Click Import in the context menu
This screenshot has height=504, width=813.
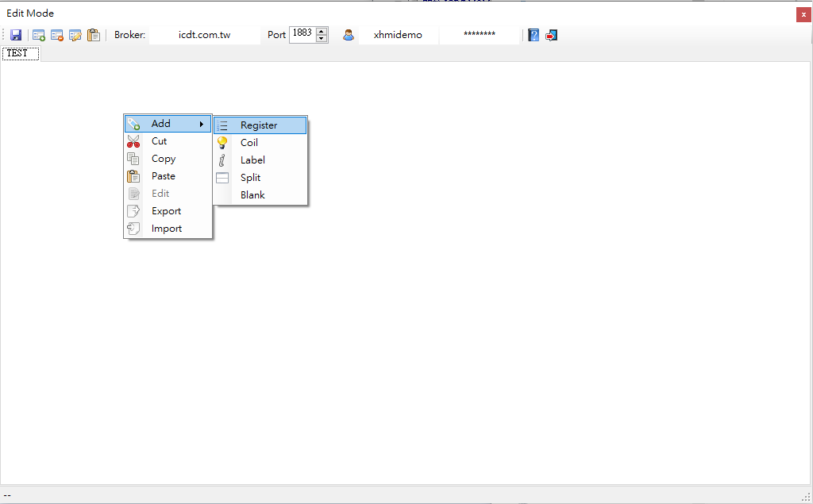click(166, 229)
